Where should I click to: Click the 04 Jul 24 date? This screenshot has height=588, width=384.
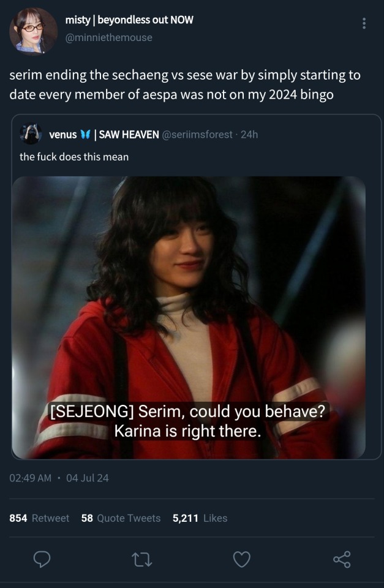[88, 478]
